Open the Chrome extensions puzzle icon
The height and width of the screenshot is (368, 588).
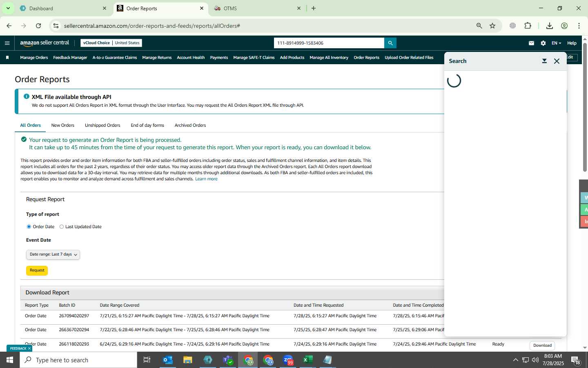click(x=528, y=26)
